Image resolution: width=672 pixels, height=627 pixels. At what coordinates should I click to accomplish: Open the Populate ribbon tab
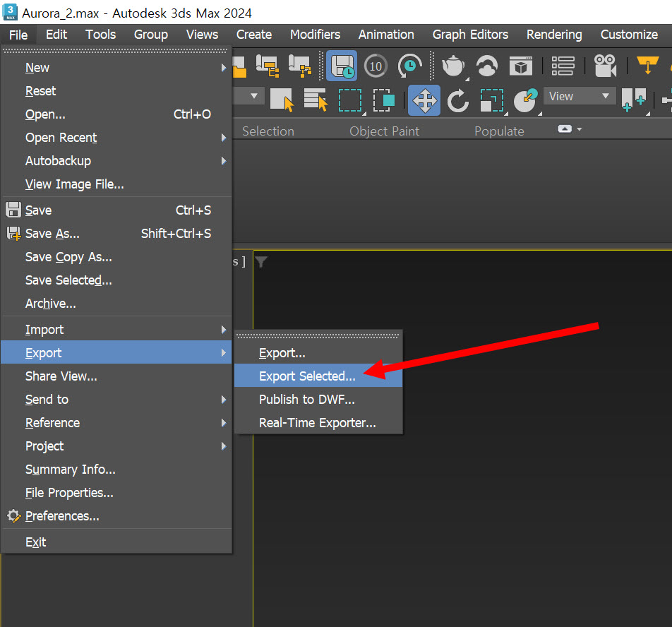coord(499,131)
